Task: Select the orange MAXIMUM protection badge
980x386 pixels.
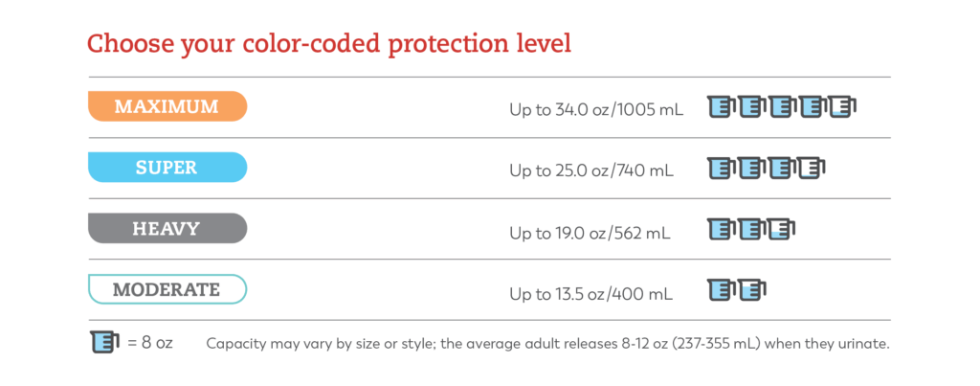Action: 167,106
